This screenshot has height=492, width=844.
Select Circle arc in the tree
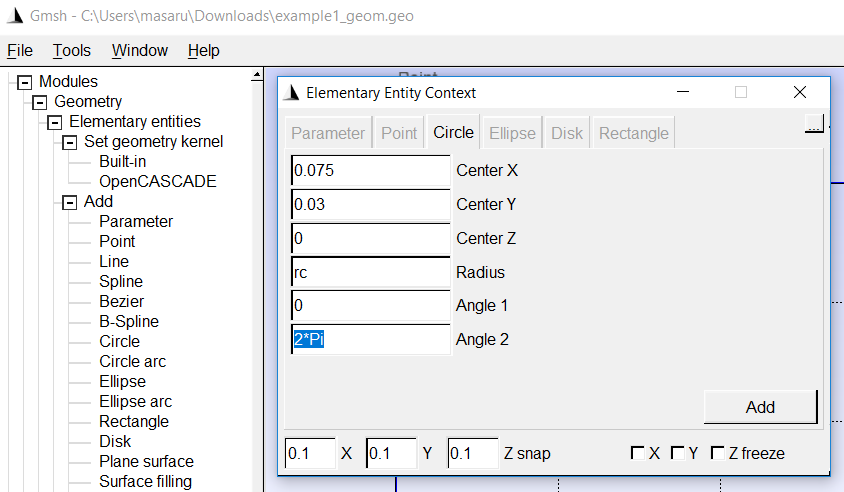coord(132,361)
